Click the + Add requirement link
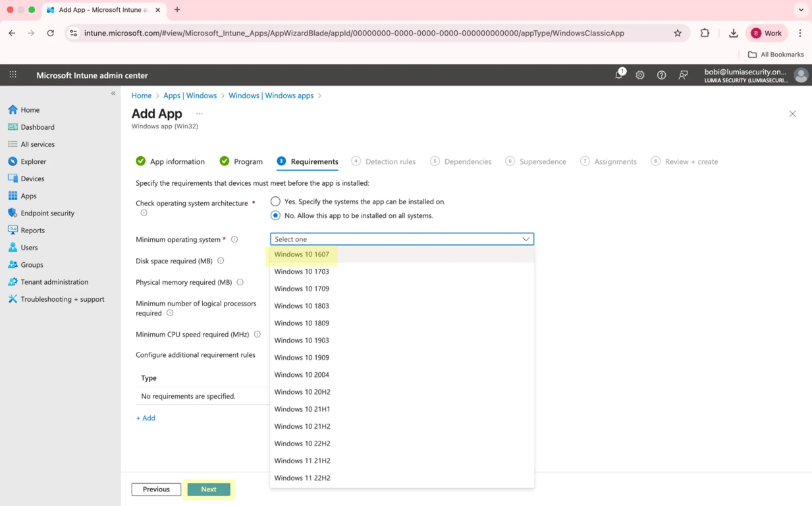Screen dimensions: 812x506 146,418
